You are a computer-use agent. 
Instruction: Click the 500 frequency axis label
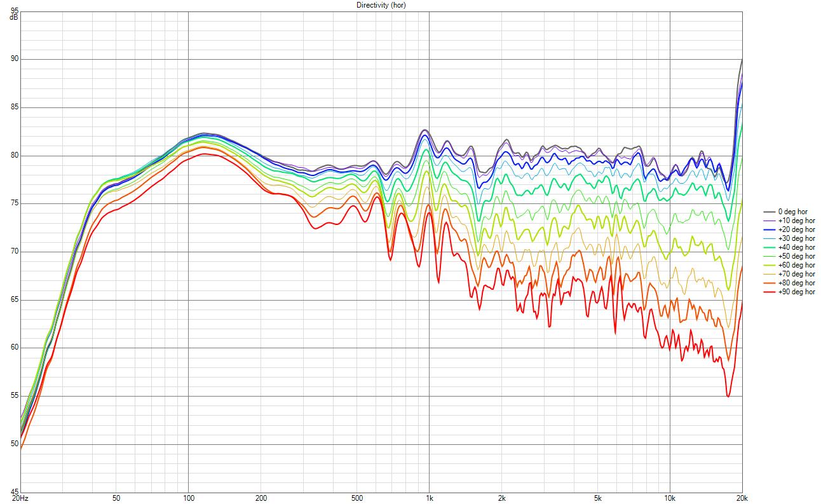[x=356, y=498]
